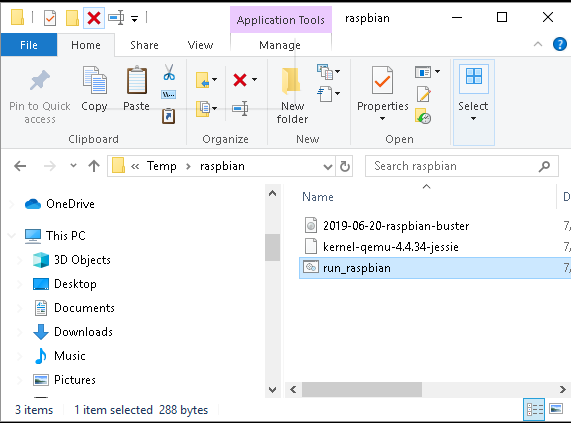Click Temp in the address breadcrumb

162,166
